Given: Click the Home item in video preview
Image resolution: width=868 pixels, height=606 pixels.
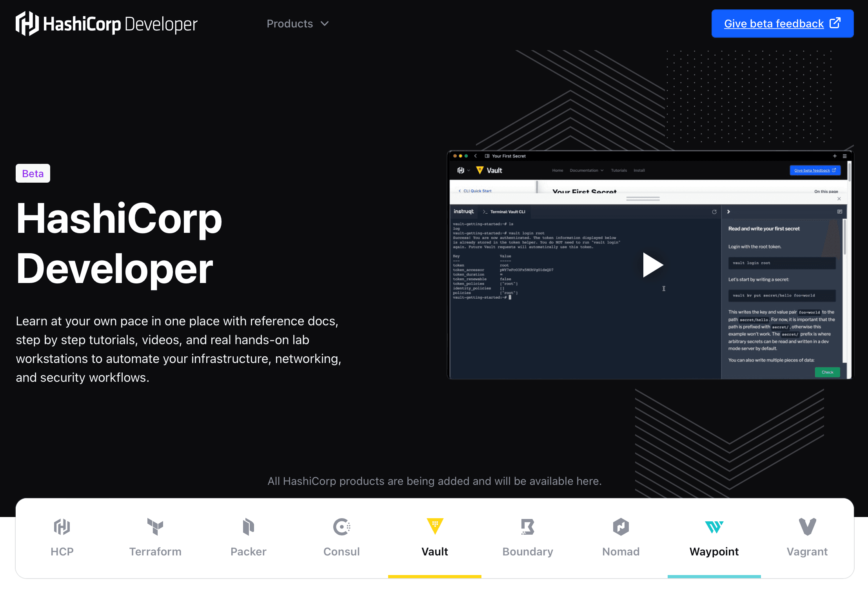Looking at the screenshot, I should pos(557,170).
